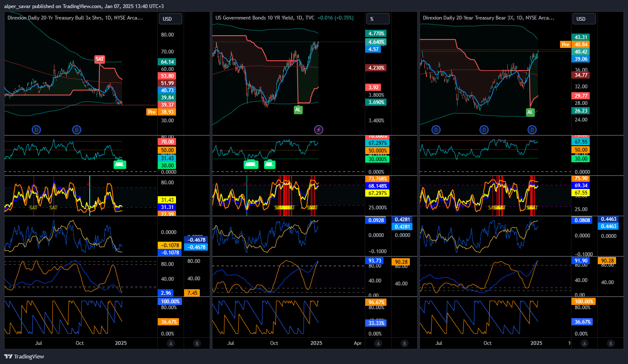Click the 4.640% label on the yield scale
628x364 pixels.
[x=376, y=42]
